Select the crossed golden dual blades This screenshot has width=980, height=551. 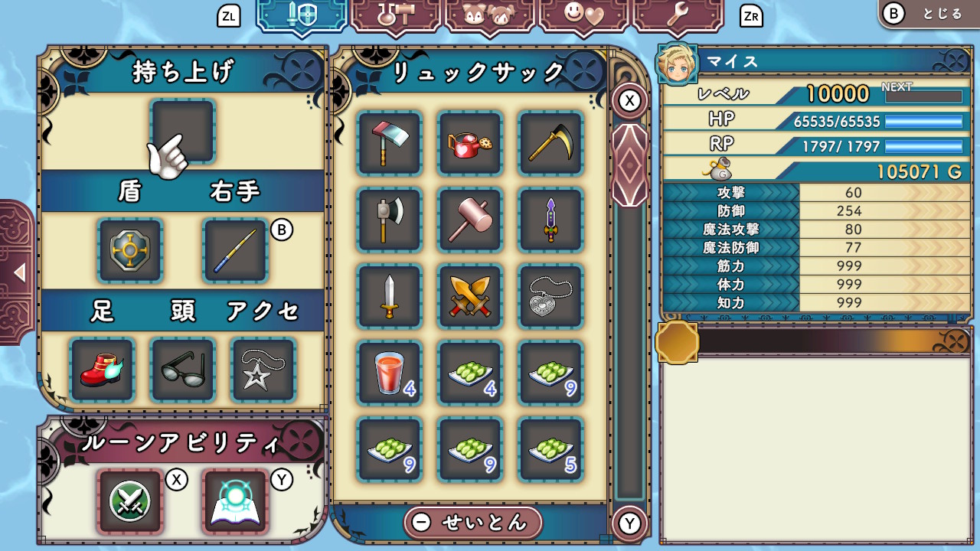(x=470, y=296)
